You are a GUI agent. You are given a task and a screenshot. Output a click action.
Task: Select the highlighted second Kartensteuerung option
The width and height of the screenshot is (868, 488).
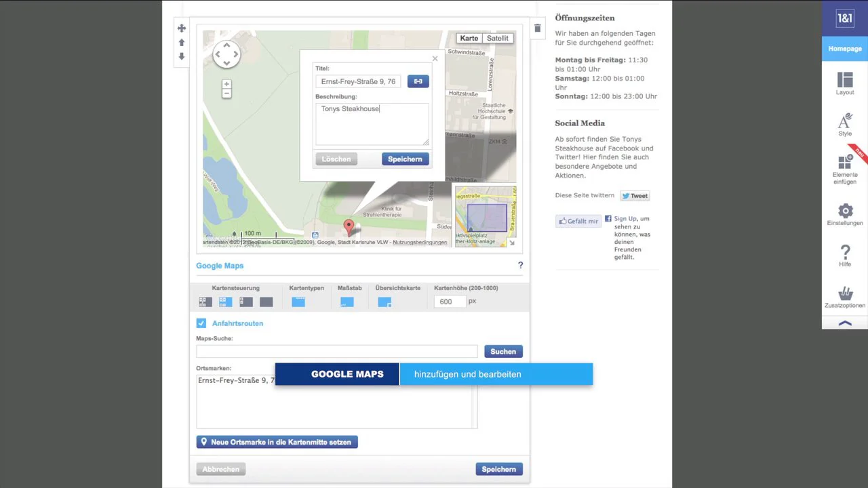225,302
